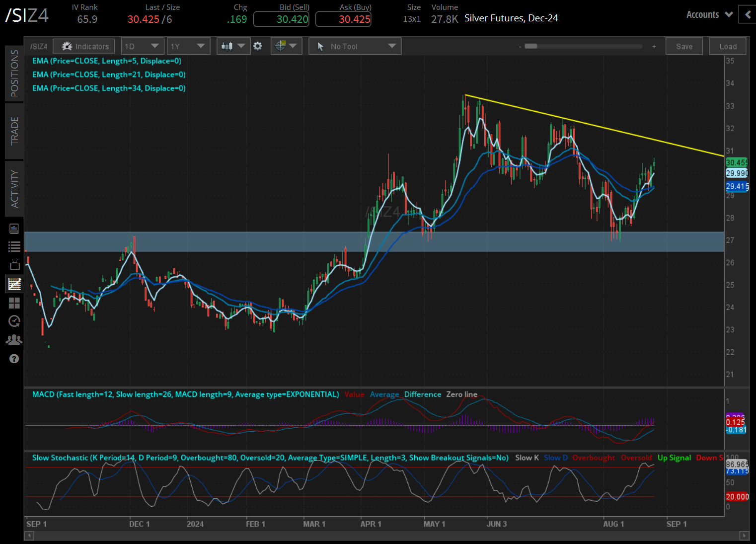Click the Save button
The image size is (756, 544).
point(684,46)
